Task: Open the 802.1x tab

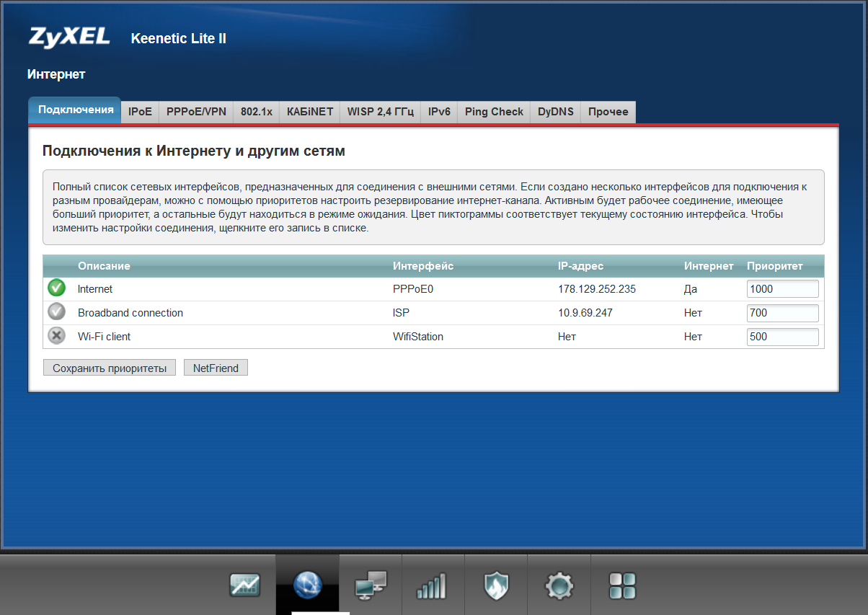Action: click(257, 112)
